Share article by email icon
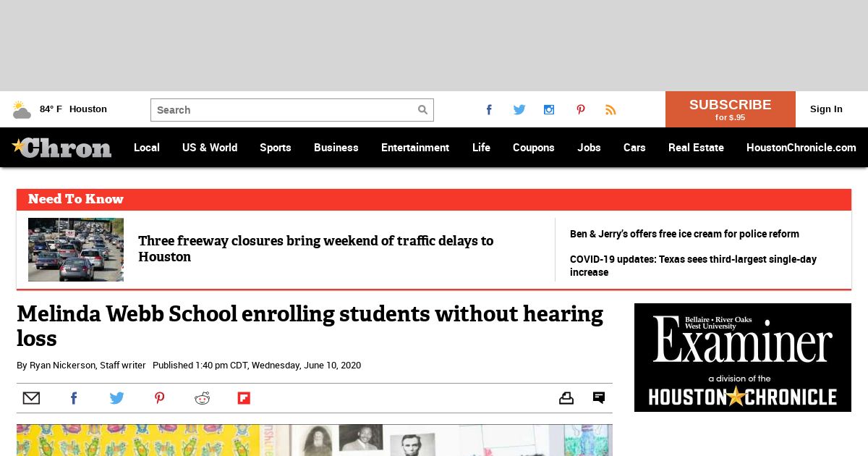 point(31,398)
